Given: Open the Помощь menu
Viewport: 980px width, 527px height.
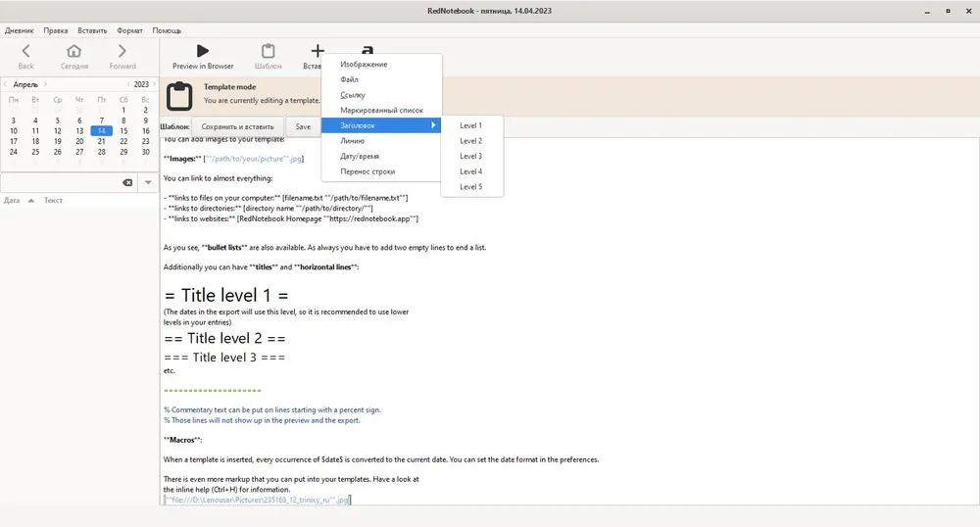Looking at the screenshot, I should tap(167, 30).
